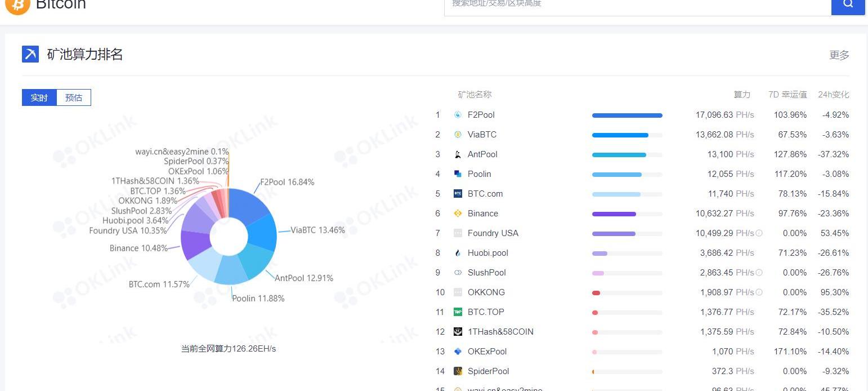Click the 当前全网算力126.26EH/s text
Image resolution: width=868 pixels, height=391 pixels.
pyautogui.click(x=229, y=349)
